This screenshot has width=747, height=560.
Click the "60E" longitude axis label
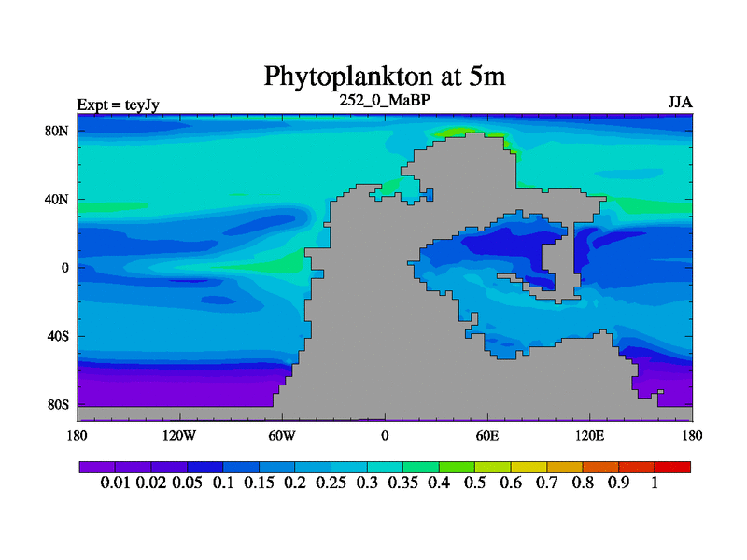pyautogui.click(x=487, y=435)
